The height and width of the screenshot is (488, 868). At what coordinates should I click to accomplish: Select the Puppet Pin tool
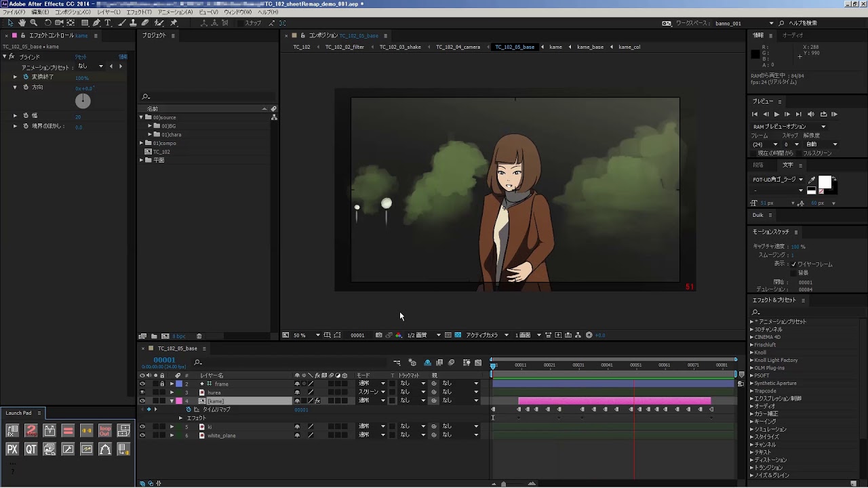click(x=173, y=22)
